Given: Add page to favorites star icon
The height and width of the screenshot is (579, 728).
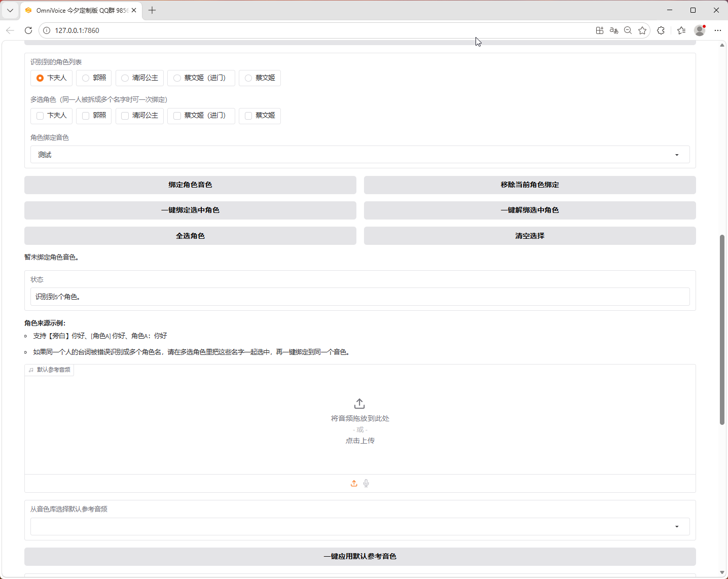Looking at the screenshot, I should [x=642, y=30].
